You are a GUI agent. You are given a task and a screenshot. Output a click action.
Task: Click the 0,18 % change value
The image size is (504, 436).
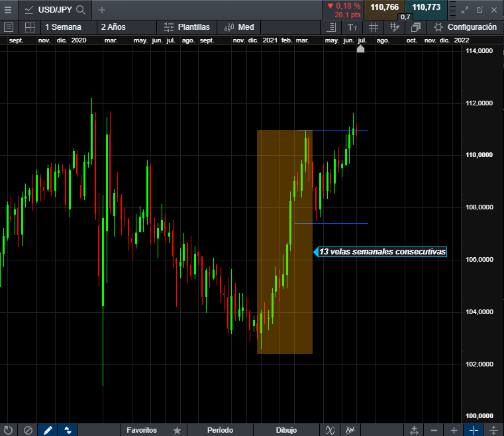point(348,6)
